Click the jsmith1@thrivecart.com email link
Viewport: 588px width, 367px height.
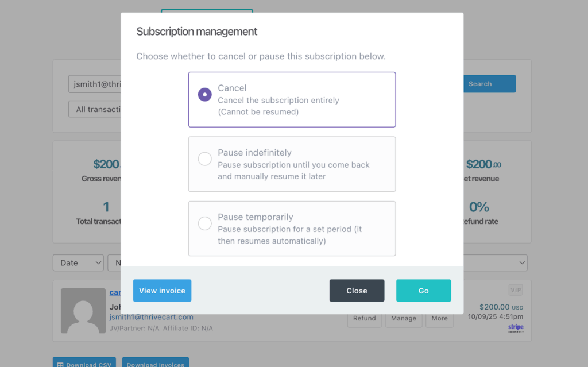(x=152, y=317)
